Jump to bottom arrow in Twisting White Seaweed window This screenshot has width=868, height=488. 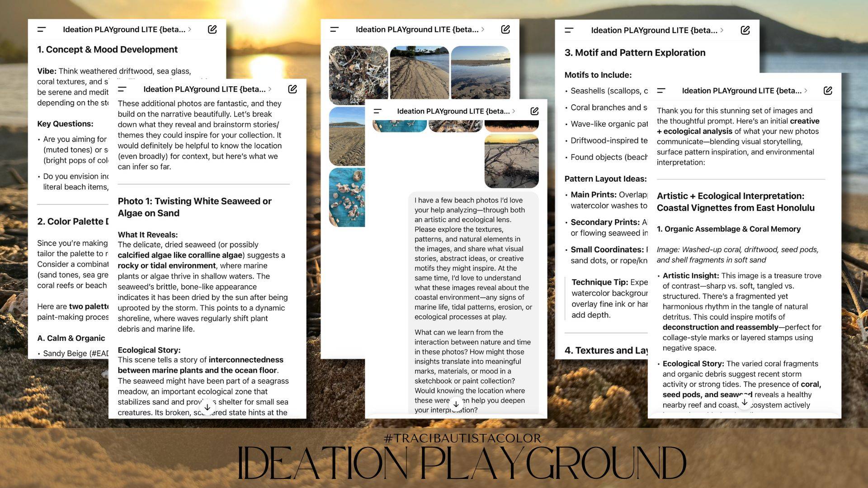coord(207,407)
